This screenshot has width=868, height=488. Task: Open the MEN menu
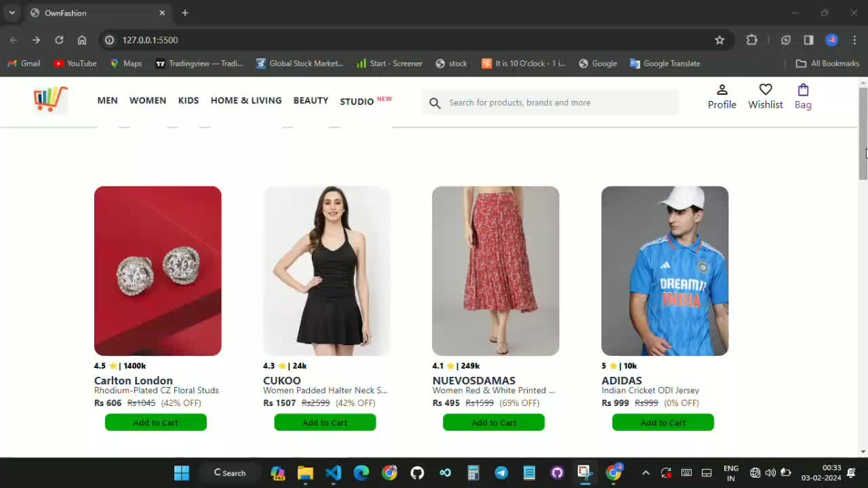107,100
